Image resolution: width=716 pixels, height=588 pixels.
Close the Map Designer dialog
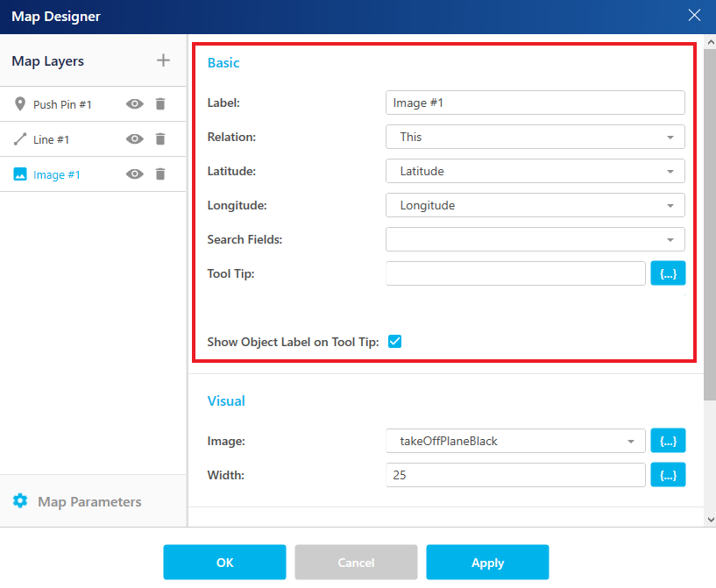click(694, 16)
